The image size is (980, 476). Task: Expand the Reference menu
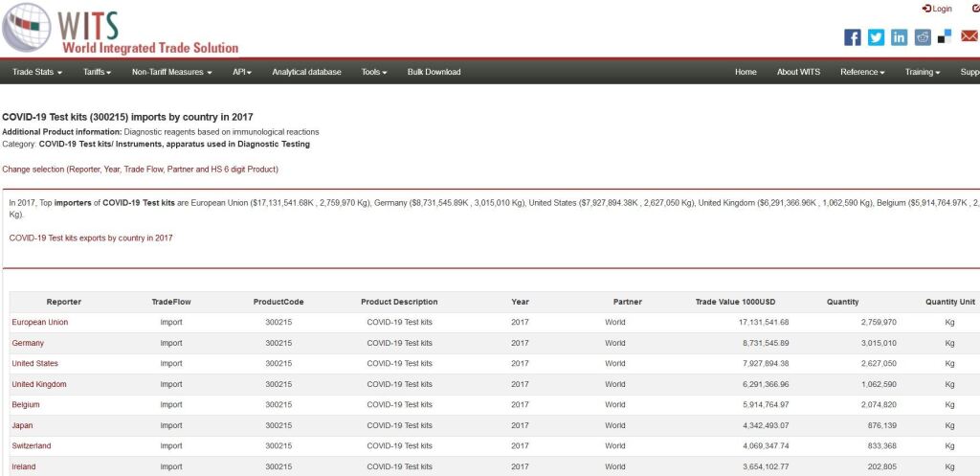point(861,72)
